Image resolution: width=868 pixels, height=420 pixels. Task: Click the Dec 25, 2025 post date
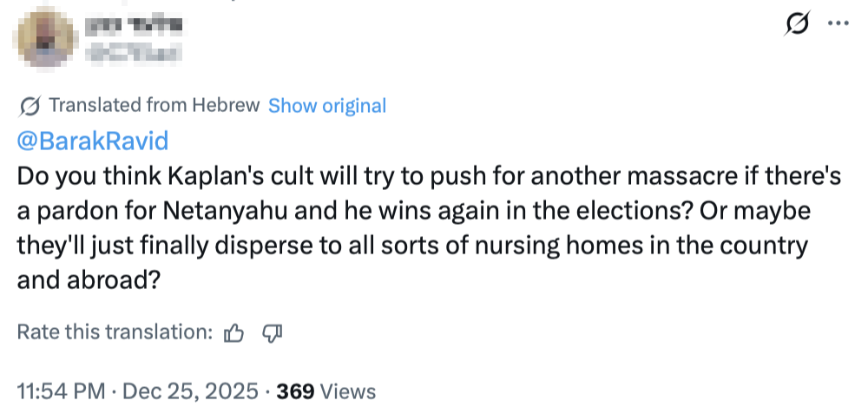189,391
